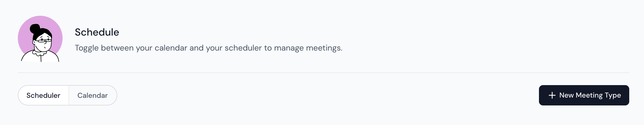This screenshot has height=125, width=644.
Task: Click the word "Type" on the dark button
Action: 613,95
